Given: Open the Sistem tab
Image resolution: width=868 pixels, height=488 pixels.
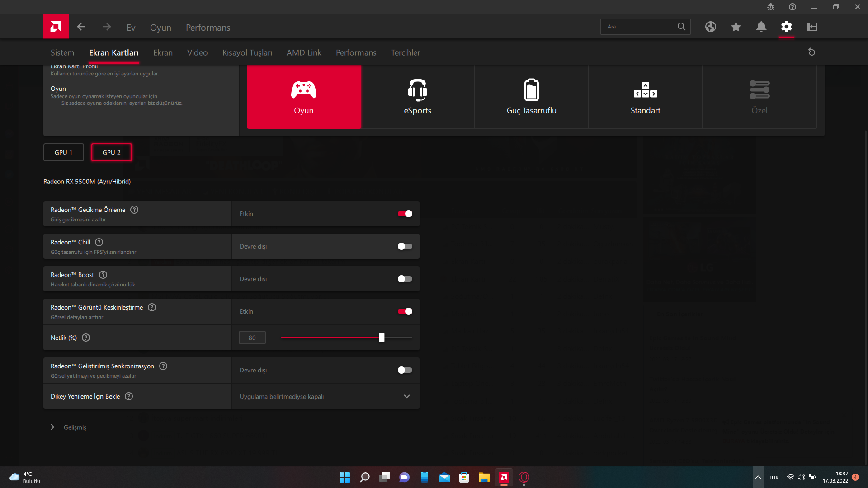Looking at the screenshot, I should click(x=62, y=52).
